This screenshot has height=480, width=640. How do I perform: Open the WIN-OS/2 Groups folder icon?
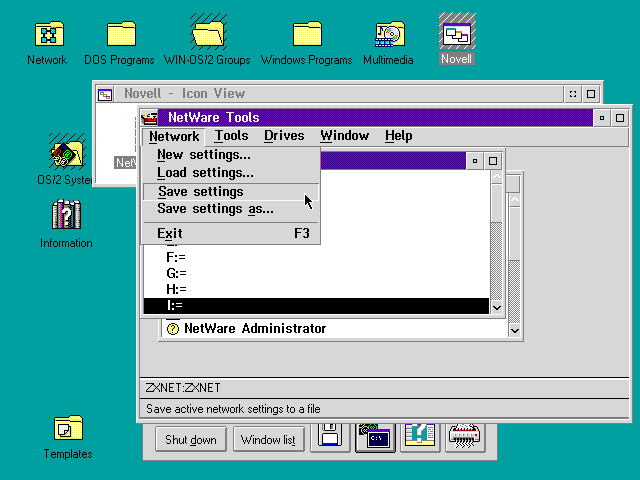pos(208,33)
